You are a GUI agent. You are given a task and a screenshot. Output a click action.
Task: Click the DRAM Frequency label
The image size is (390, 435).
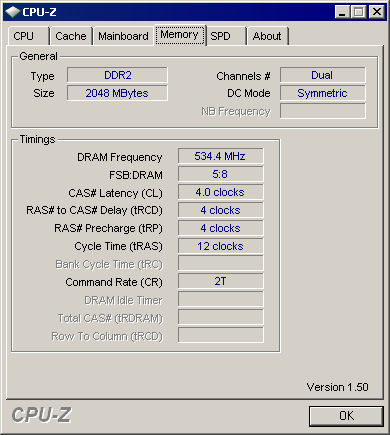coord(120,157)
